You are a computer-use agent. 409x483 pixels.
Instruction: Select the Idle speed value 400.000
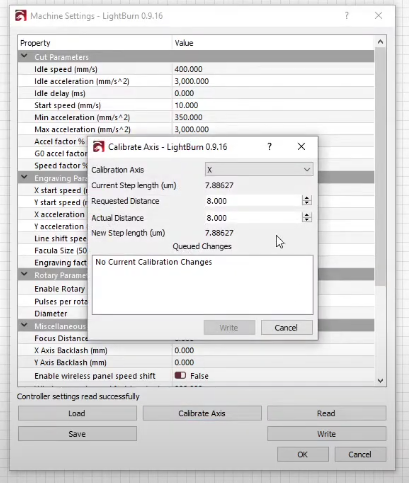(188, 69)
